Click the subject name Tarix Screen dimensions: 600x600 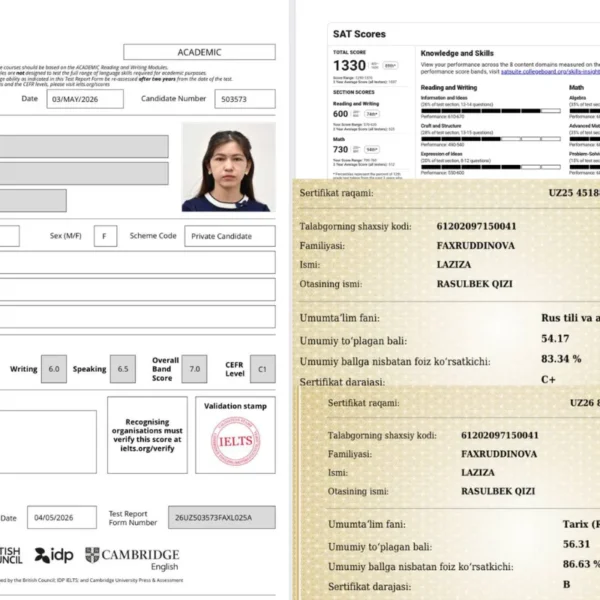tap(581, 524)
